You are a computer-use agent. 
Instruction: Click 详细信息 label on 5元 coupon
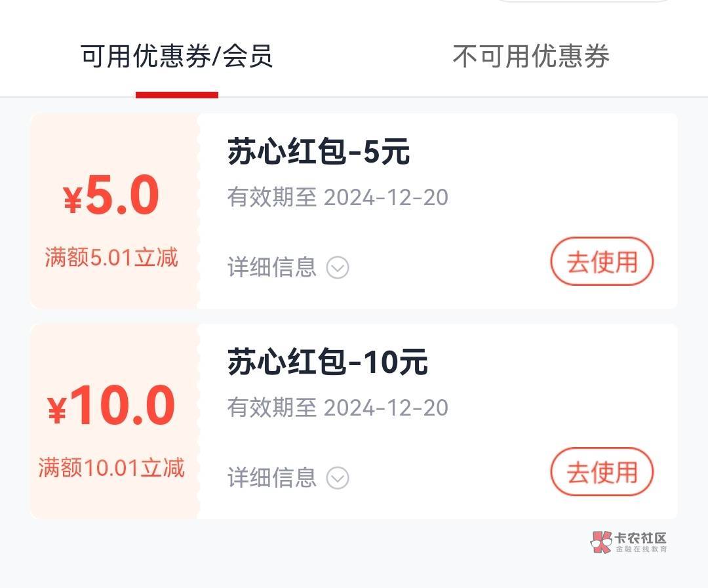pyautogui.click(x=272, y=267)
